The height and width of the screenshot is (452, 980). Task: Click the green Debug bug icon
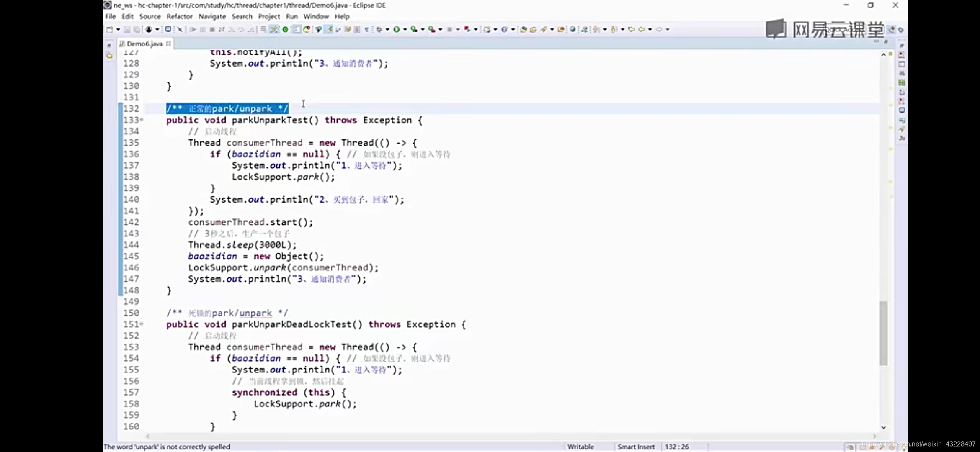point(379,29)
